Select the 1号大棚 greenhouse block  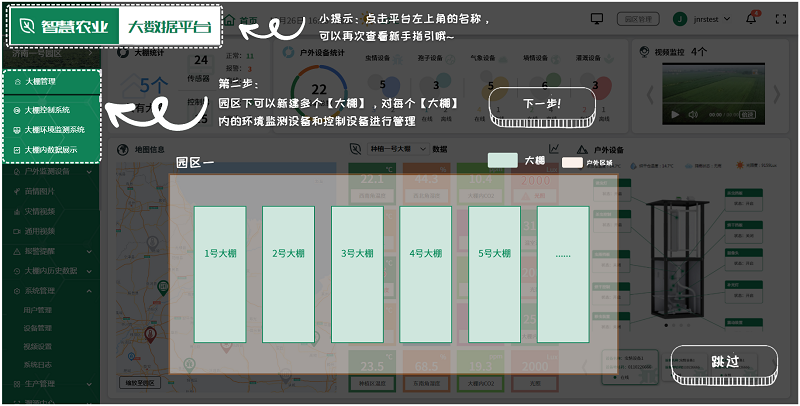coord(219,255)
